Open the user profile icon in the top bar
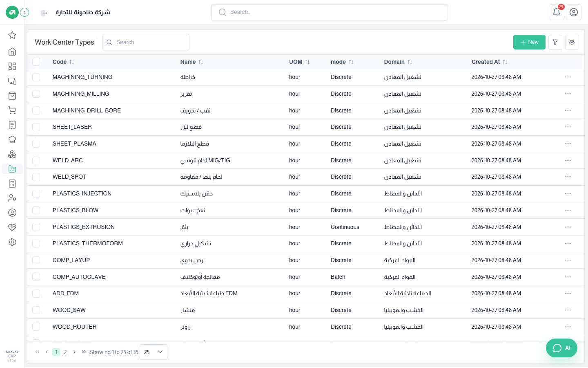Viewport: 588px width, 368px height. [574, 12]
